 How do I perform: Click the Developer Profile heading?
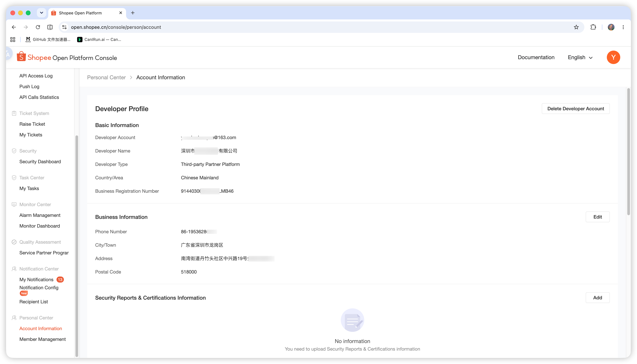tap(122, 109)
